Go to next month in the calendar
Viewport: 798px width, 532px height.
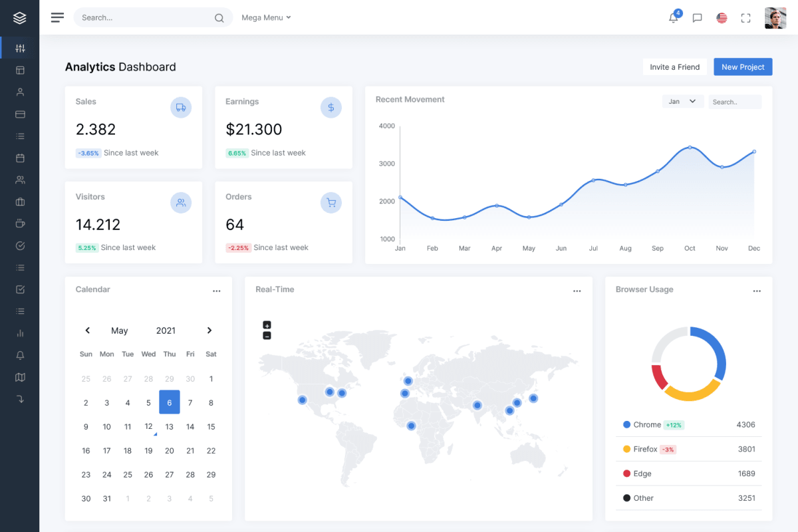(209, 331)
